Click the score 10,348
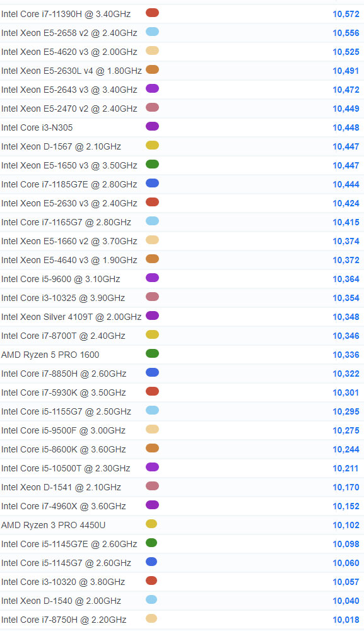Image resolution: width=364 pixels, height=631 pixels. [x=346, y=317]
